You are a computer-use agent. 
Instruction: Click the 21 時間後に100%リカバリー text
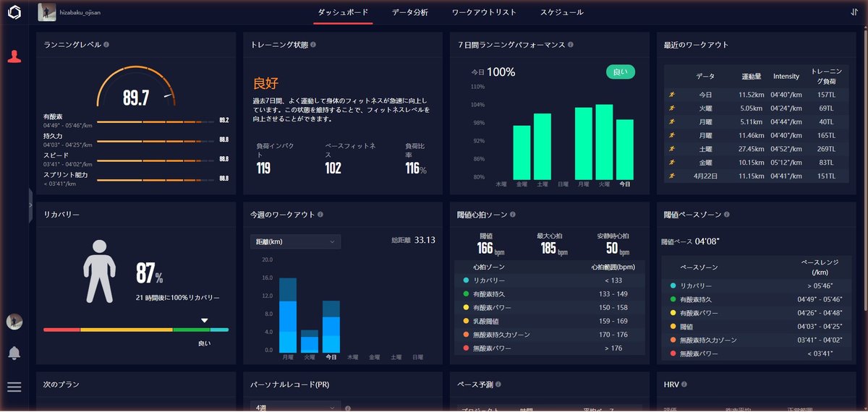click(x=177, y=297)
